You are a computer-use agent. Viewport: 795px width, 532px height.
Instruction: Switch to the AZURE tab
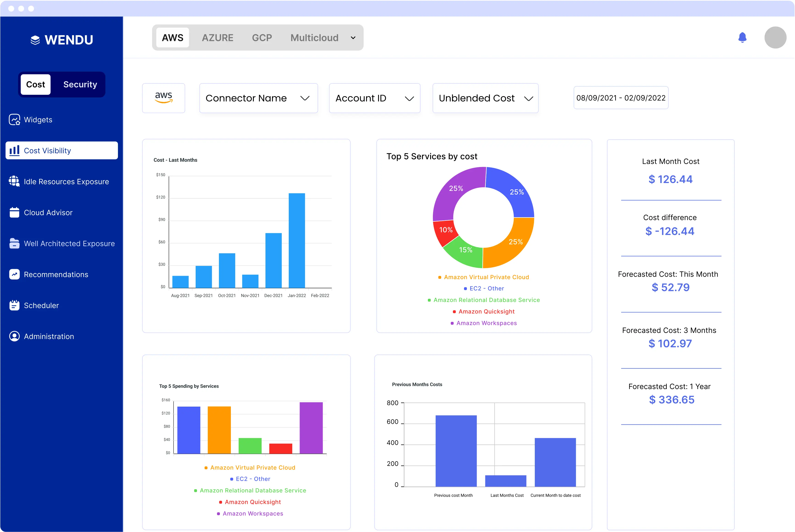point(218,38)
